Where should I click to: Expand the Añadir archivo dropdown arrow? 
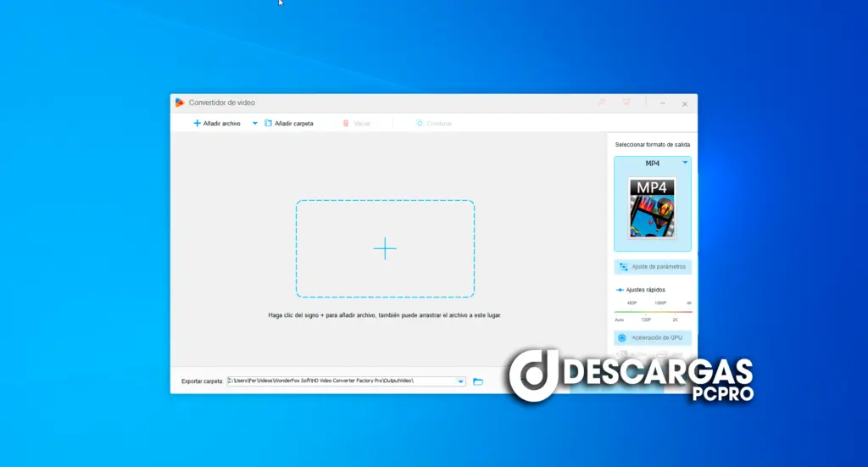click(x=254, y=123)
